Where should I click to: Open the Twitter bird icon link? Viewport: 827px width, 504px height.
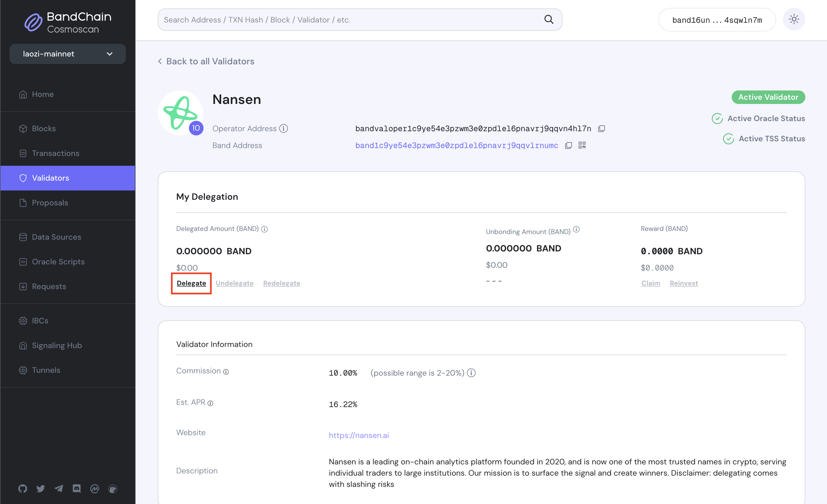click(x=40, y=489)
